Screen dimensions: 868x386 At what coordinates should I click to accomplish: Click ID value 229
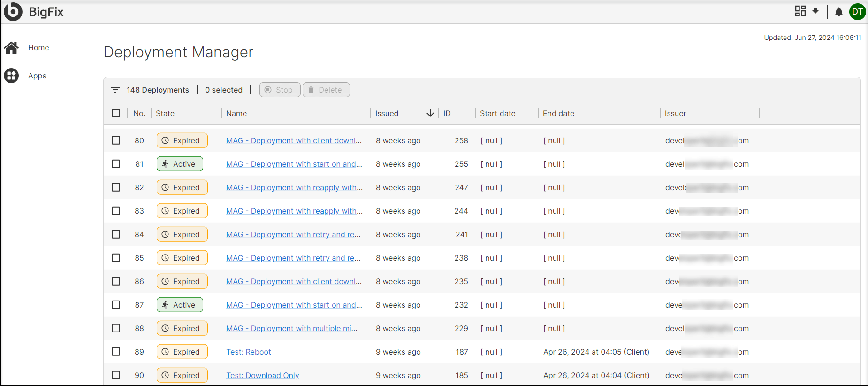461,328
